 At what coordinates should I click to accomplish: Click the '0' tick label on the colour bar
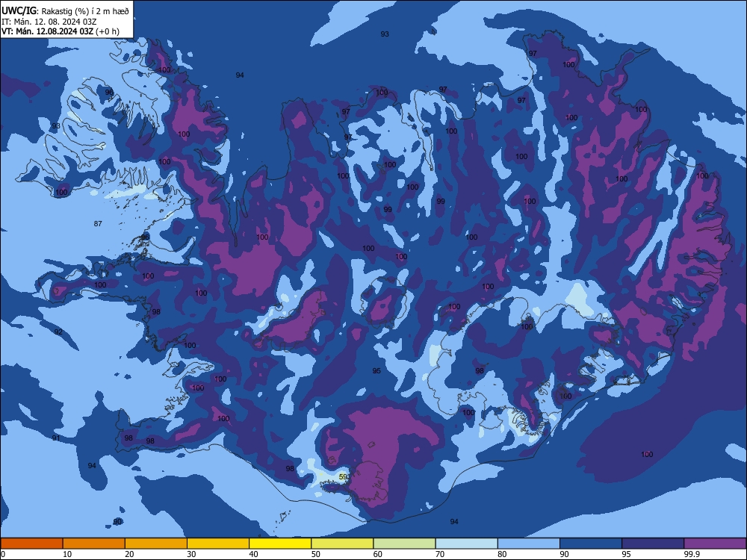[x=3, y=554]
